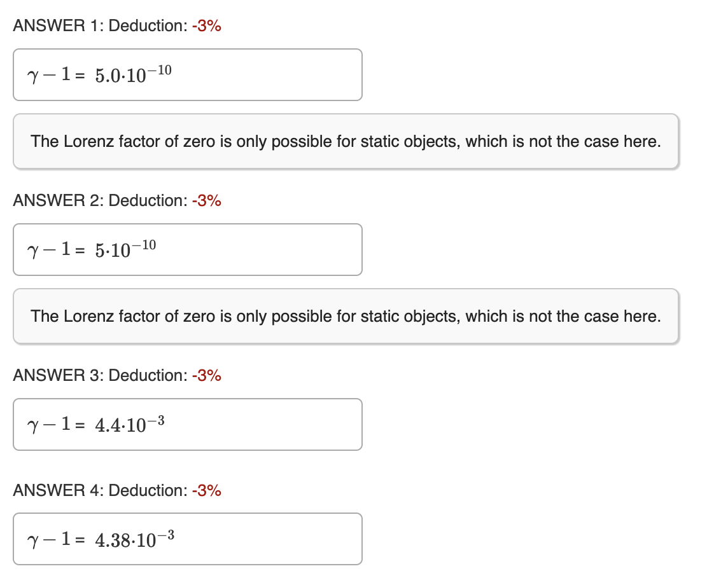Click the -3% deduction text for Answer 4
Viewport: 728px width, 585px height.
pyautogui.click(x=206, y=490)
